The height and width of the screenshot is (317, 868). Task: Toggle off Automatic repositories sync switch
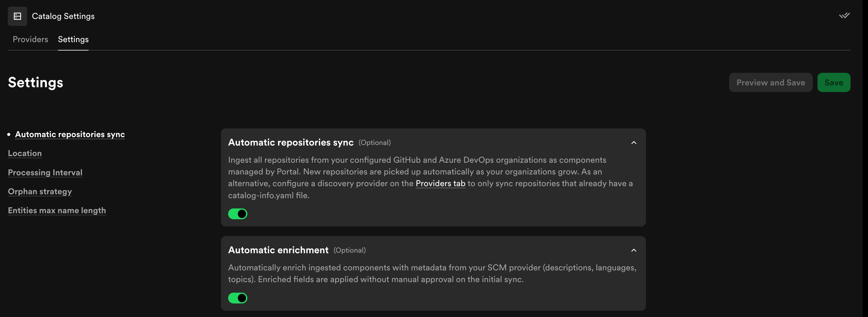pyautogui.click(x=237, y=214)
